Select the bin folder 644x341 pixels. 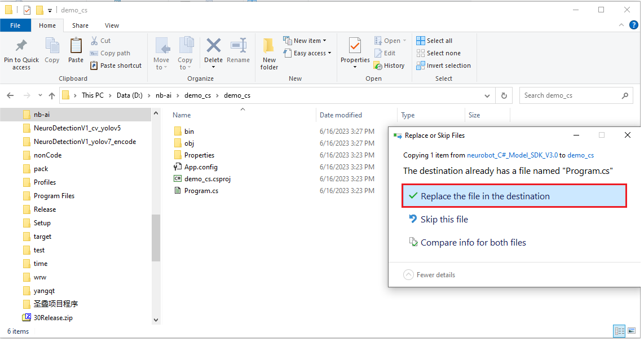tap(189, 131)
